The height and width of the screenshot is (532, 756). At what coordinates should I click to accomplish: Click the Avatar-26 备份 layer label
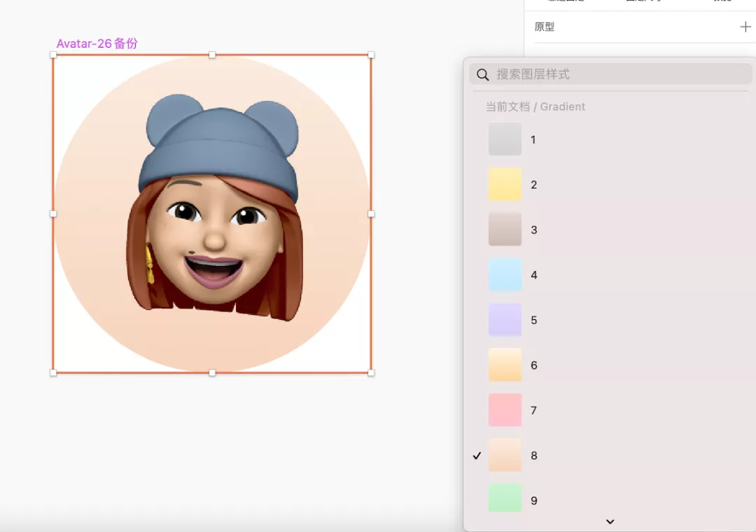point(98,43)
